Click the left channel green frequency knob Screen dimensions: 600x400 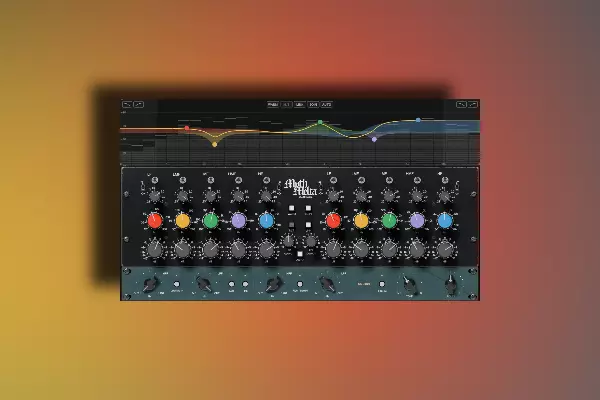pos(210,221)
